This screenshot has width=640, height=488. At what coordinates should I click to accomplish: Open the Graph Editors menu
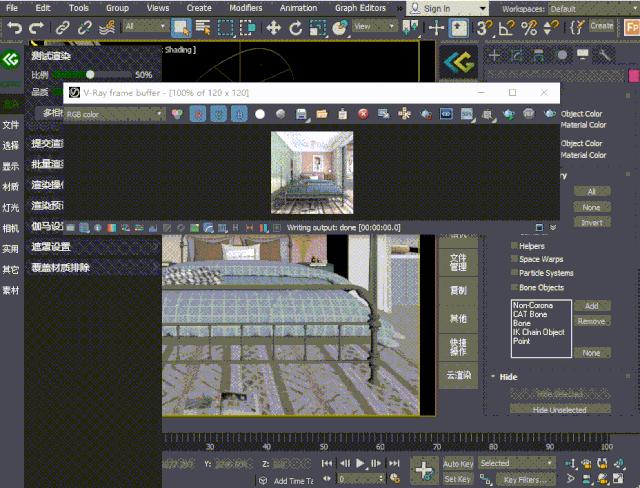(360, 8)
